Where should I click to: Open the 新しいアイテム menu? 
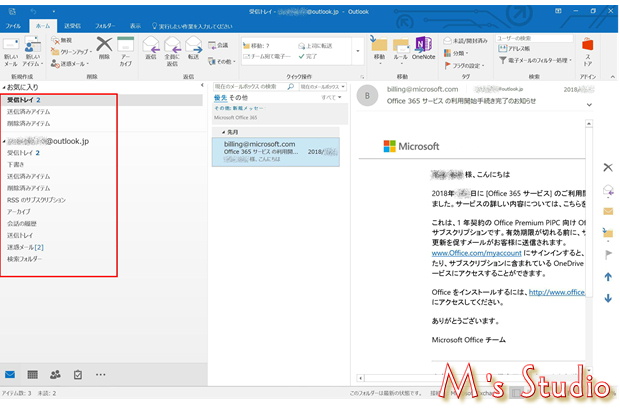click(x=32, y=52)
